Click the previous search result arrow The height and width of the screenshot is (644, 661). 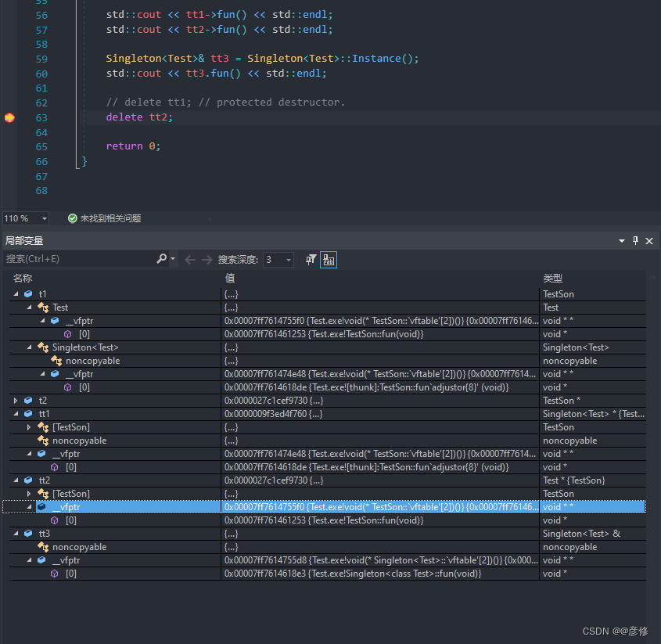tap(190, 259)
